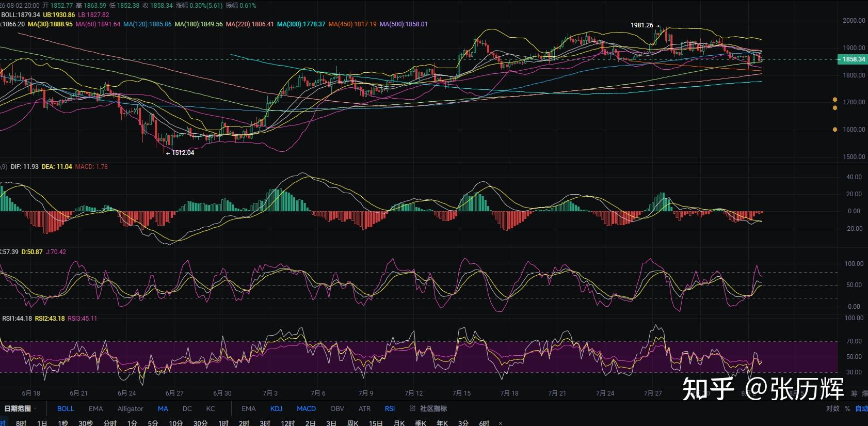
Task: Switch to the 分时 chart view
Action: coord(110,423)
